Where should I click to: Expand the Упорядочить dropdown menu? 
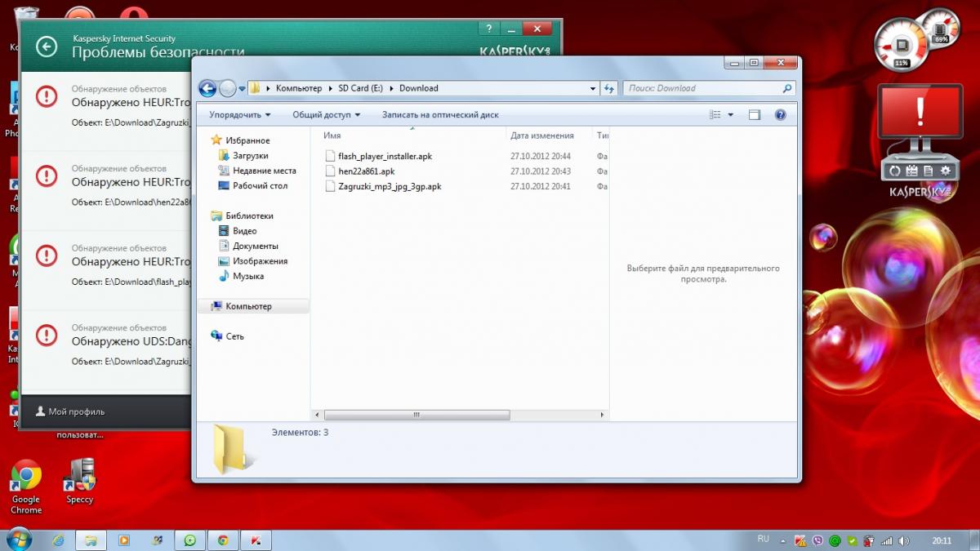(239, 115)
